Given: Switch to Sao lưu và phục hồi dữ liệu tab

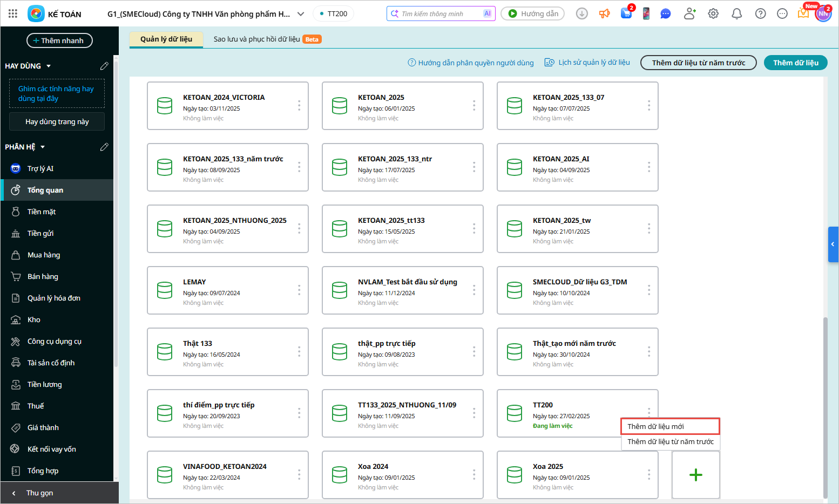Looking at the screenshot, I should point(257,39).
